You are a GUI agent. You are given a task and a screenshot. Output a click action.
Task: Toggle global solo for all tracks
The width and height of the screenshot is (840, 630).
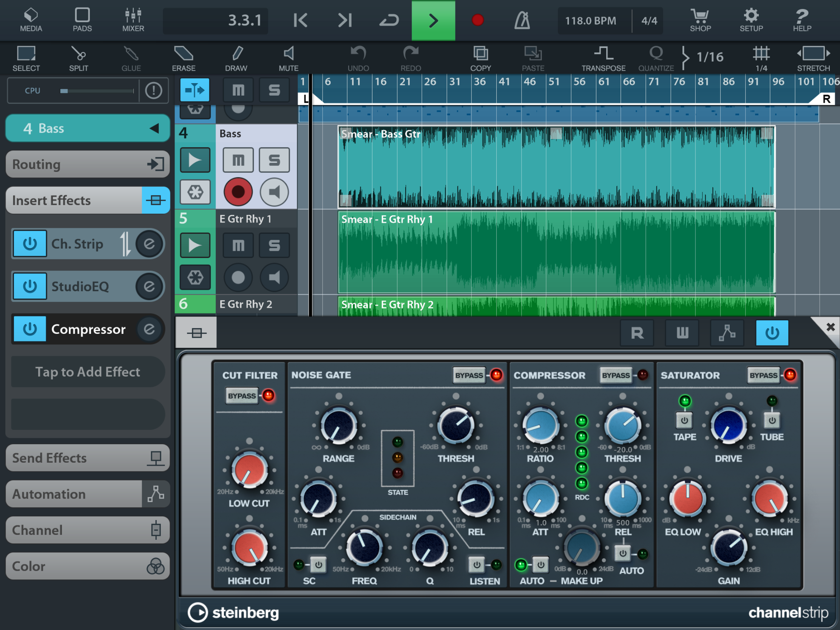click(x=274, y=90)
